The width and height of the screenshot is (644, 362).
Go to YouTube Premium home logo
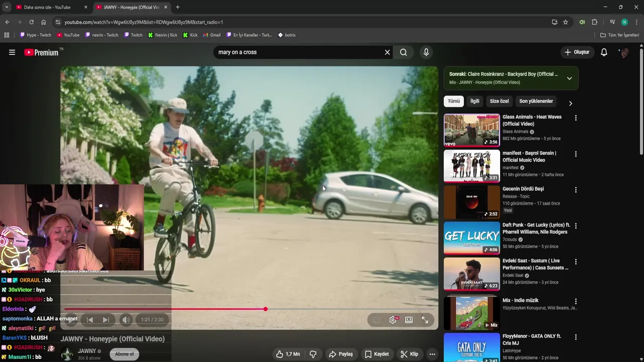(x=41, y=52)
